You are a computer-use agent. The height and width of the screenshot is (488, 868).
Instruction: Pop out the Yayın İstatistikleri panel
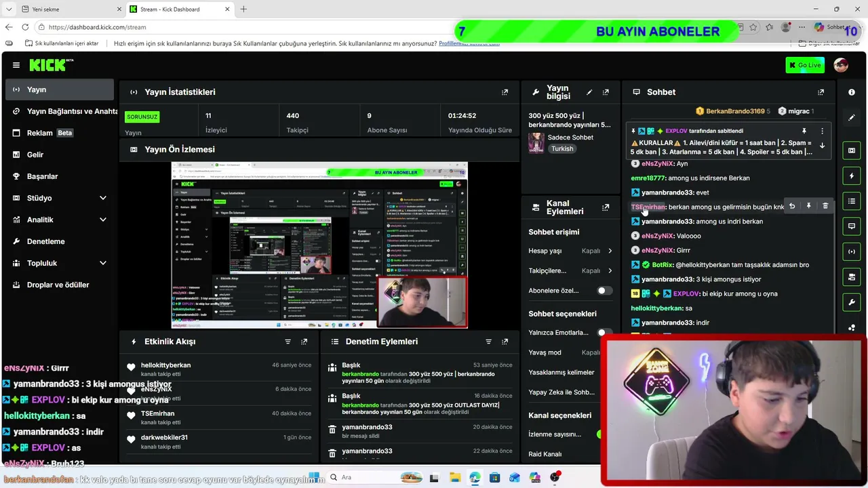point(505,92)
